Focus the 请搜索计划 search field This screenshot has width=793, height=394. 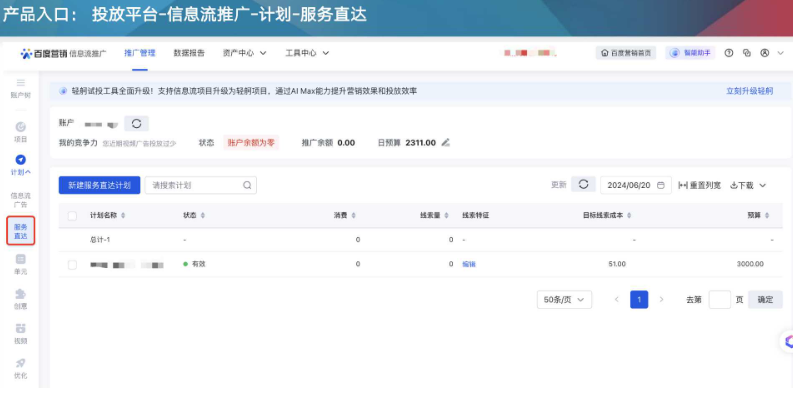click(200, 185)
